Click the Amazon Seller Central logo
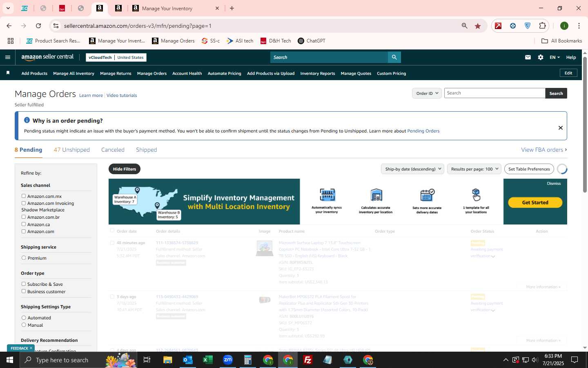The height and width of the screenshot is (368, 588). click(47, 57)
